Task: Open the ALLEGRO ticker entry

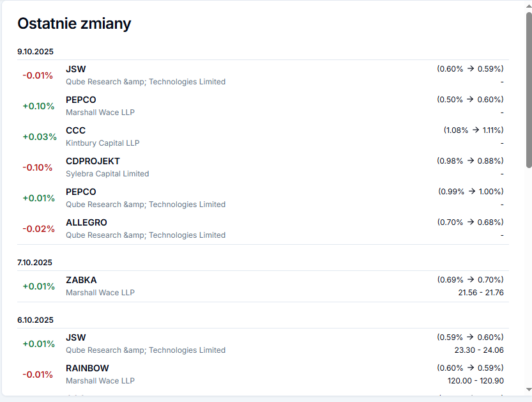Action: pos(86,222)
